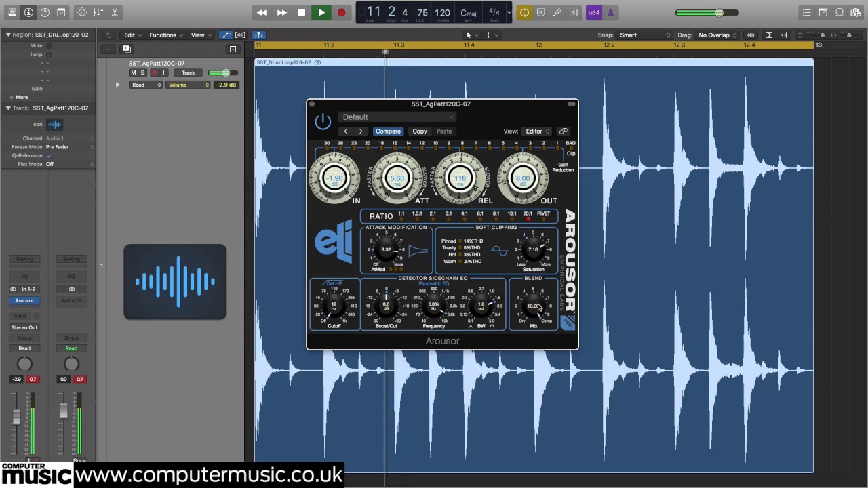Toggle the Show Automation button
This screenshot has width=868, height=488.
point(225,35)
